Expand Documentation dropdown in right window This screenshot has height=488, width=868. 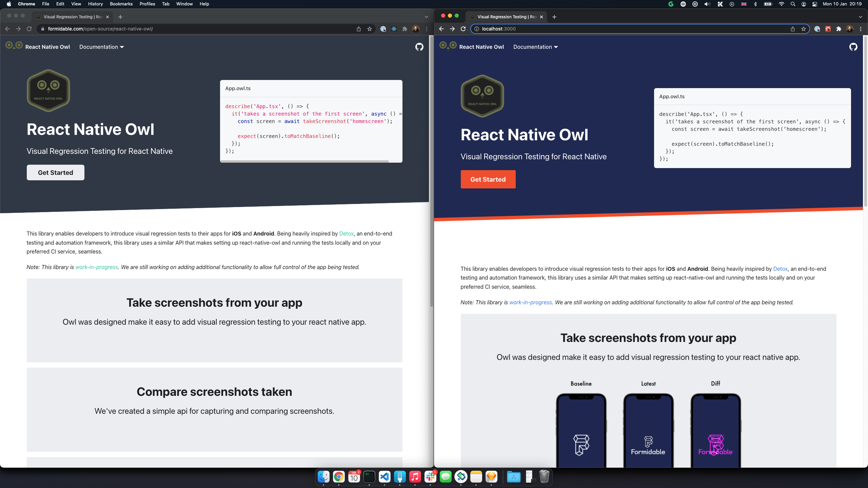point(535,47)
